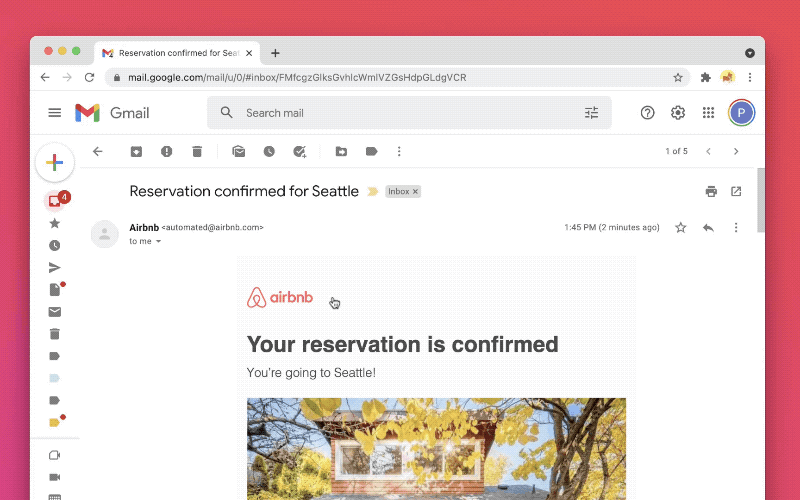Toggle the main menu hamburger
The height and width of the screenshot is (500, 800).
click(55, 113)
